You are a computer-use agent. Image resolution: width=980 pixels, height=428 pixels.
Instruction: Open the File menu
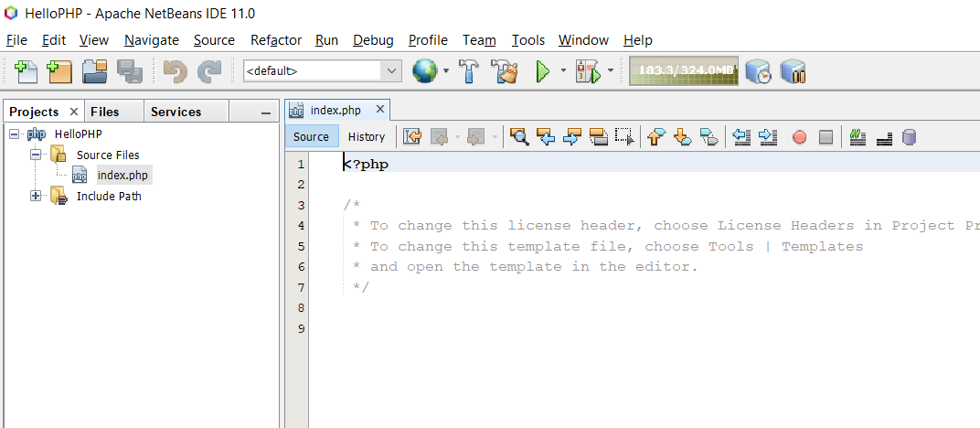16,40
